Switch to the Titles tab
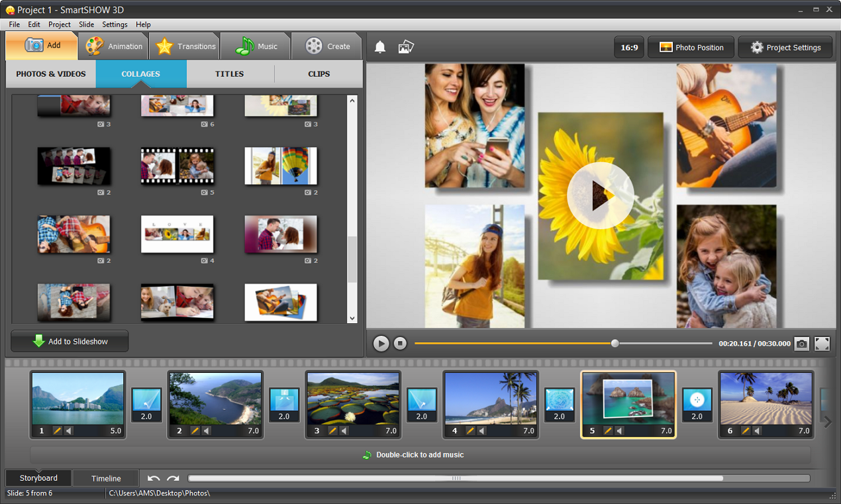Viewport: 841px width, 504px height. 229,74
